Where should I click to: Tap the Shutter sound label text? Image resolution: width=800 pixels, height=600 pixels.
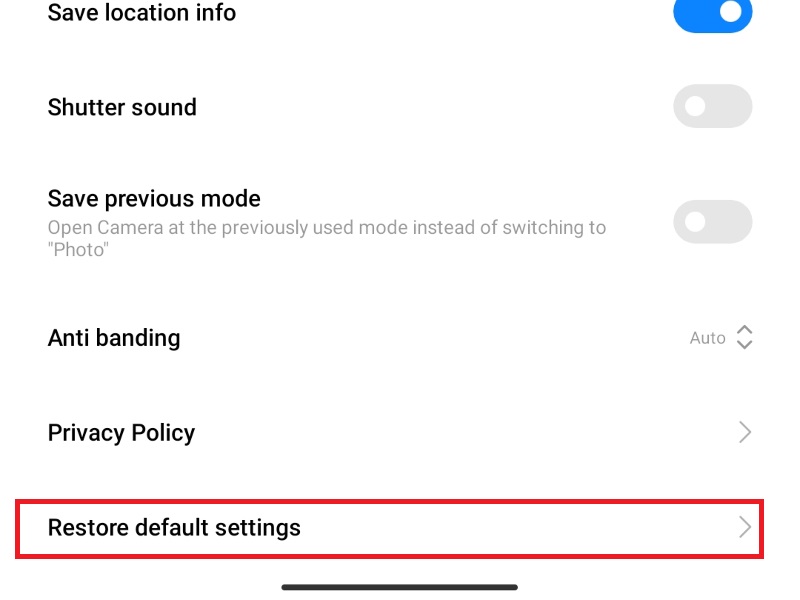tap(122, 107)
